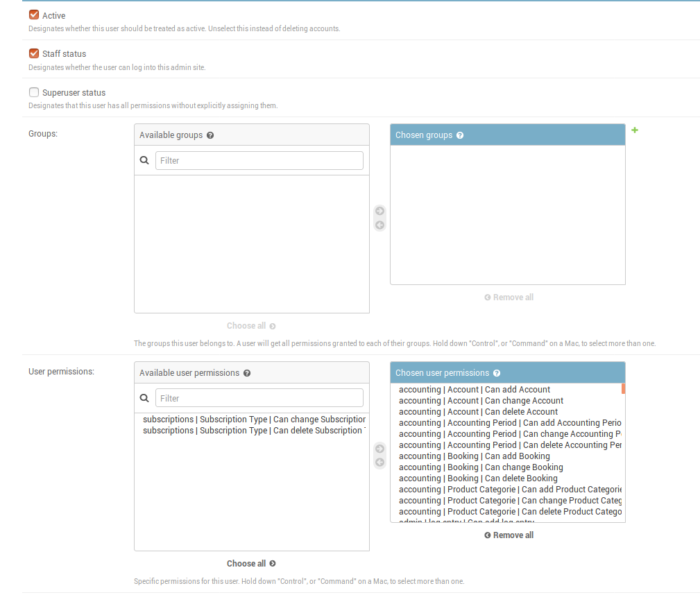Click Choose all under Available groups
This screenshot has width=700, height=604.
[251, 326]
